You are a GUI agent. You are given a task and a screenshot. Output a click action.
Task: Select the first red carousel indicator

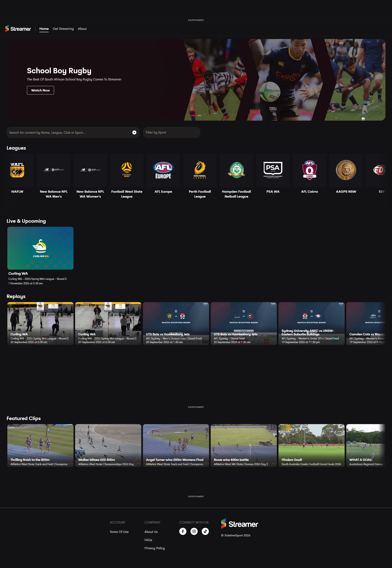(193, 115)
